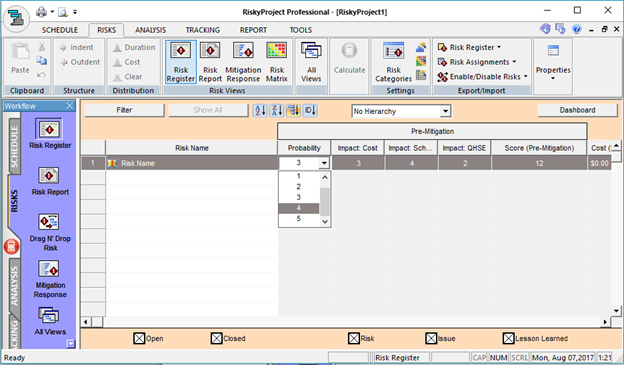Open Mitigation Response view in ribbon
Viewport: 624px width, 365px height.
[243, 62]
